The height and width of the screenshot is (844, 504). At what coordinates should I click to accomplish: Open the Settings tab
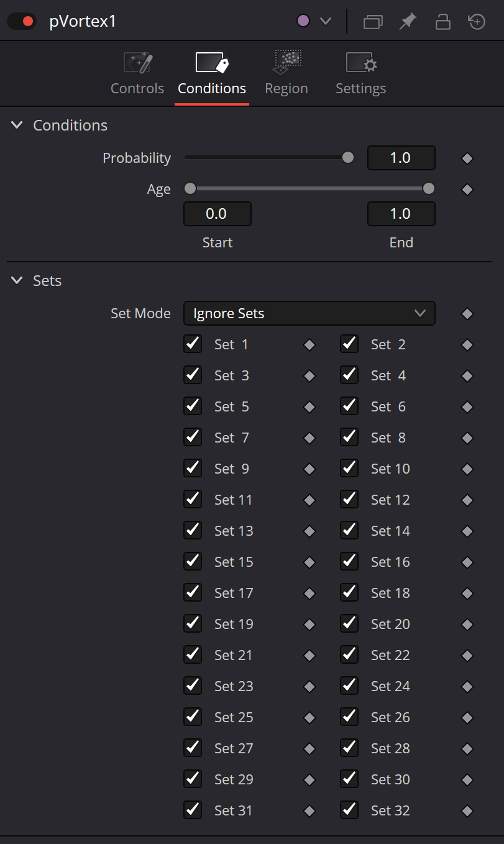coord(360,74)
